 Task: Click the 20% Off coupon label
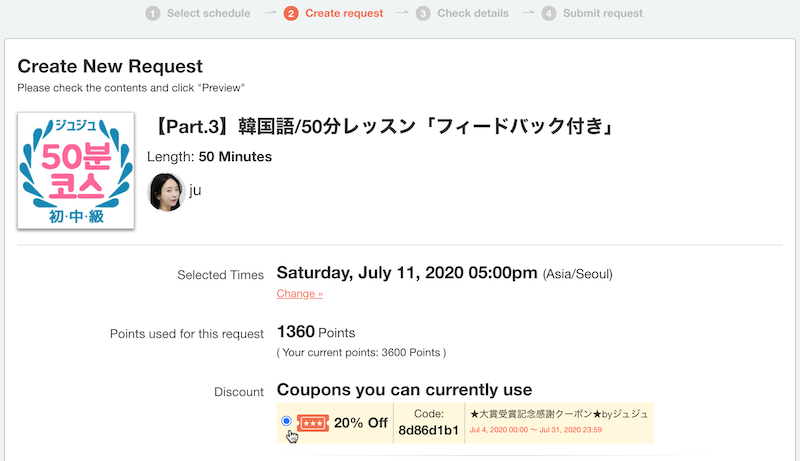click(361, 423)
